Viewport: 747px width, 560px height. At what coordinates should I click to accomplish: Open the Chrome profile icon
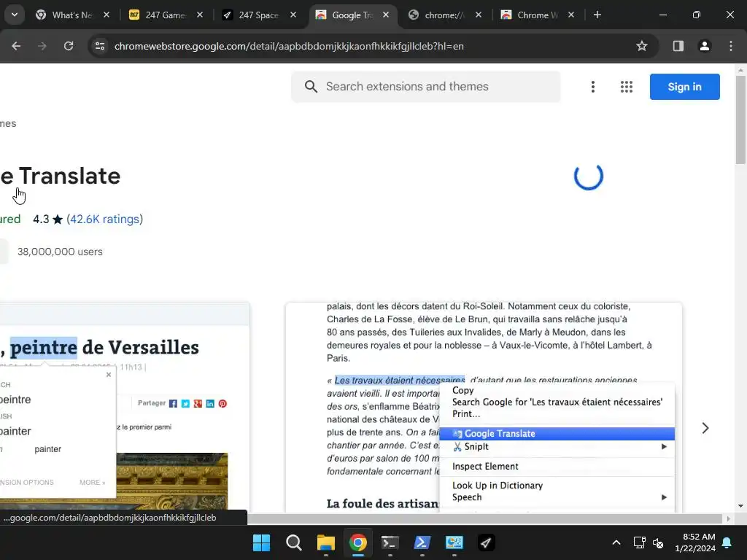tap(704, 46)
